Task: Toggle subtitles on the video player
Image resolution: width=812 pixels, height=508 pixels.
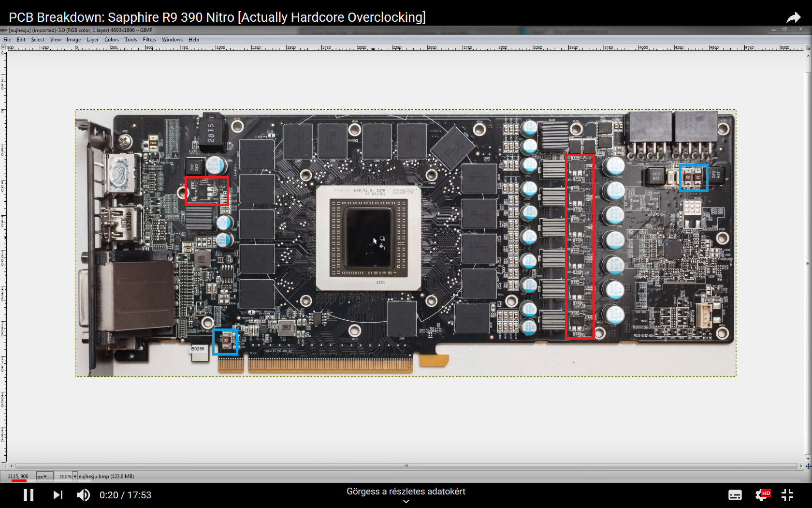Action: tap(735, 495)
